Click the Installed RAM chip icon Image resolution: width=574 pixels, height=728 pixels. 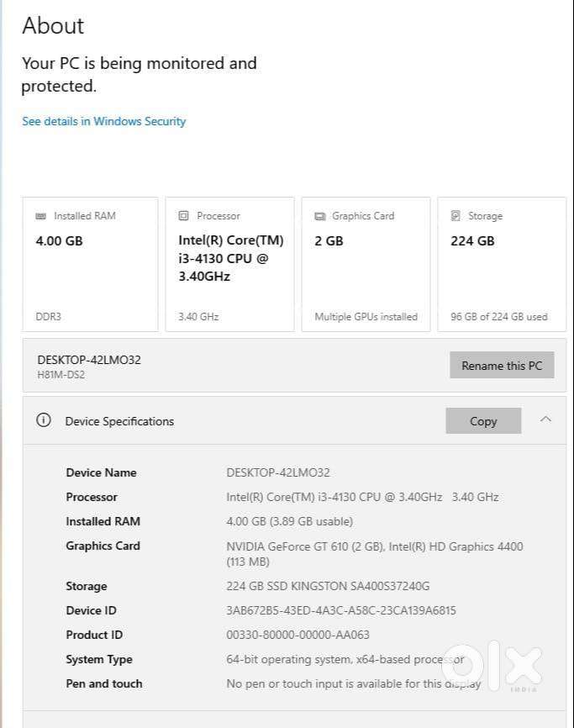41,216
